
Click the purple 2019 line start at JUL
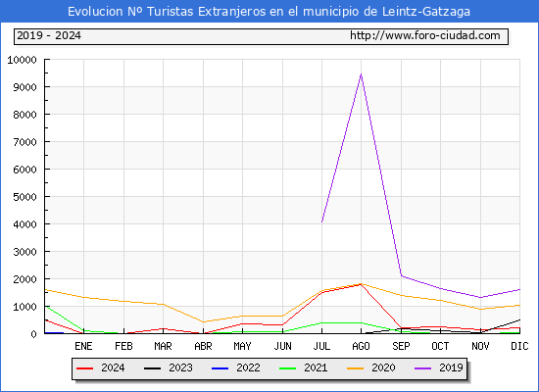(321, 221)
